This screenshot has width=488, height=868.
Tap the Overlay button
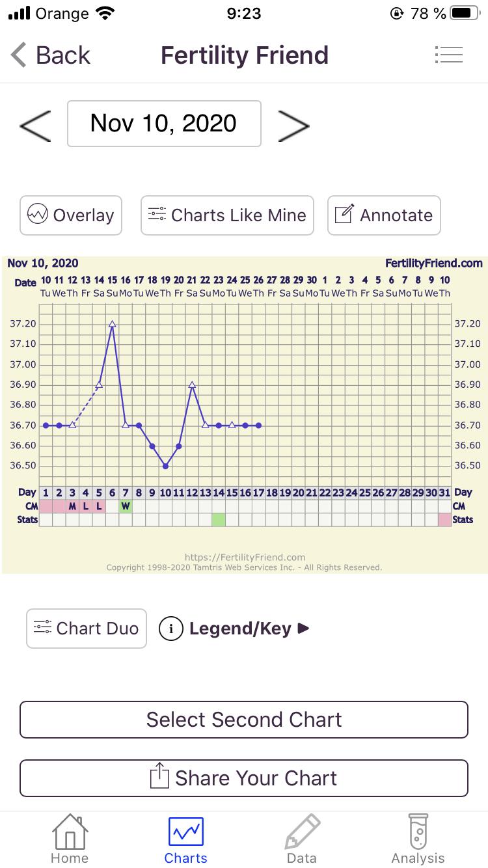(x=71, y=215)
